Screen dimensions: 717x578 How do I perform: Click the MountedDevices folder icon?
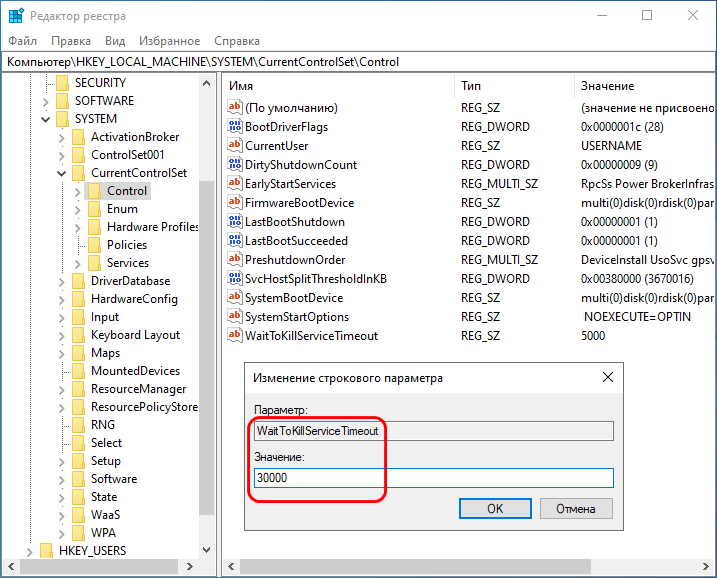tap(79, 371)
